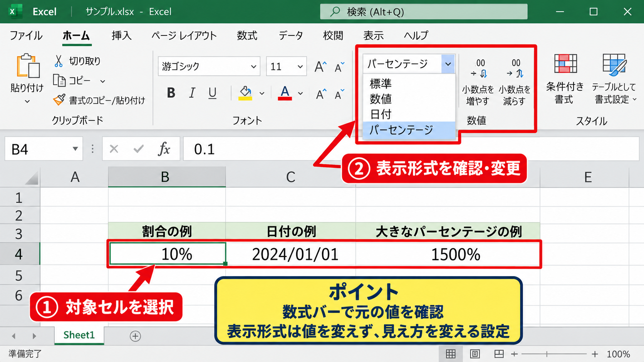Image resolution: width=644 pixels, height=362 pixels.
Task: Select パーセンテージ in number format list
Action: (x=409, y=130)
